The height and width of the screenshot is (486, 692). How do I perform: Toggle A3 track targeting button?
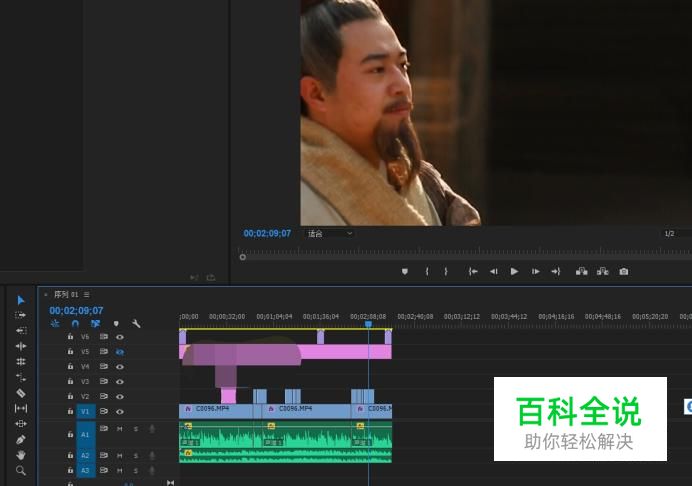86,471
